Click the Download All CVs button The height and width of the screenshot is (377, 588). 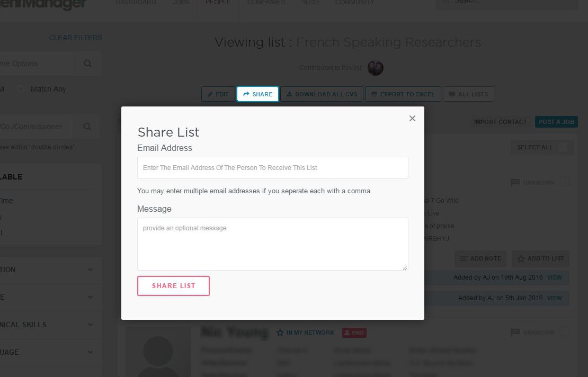[322, 94]
